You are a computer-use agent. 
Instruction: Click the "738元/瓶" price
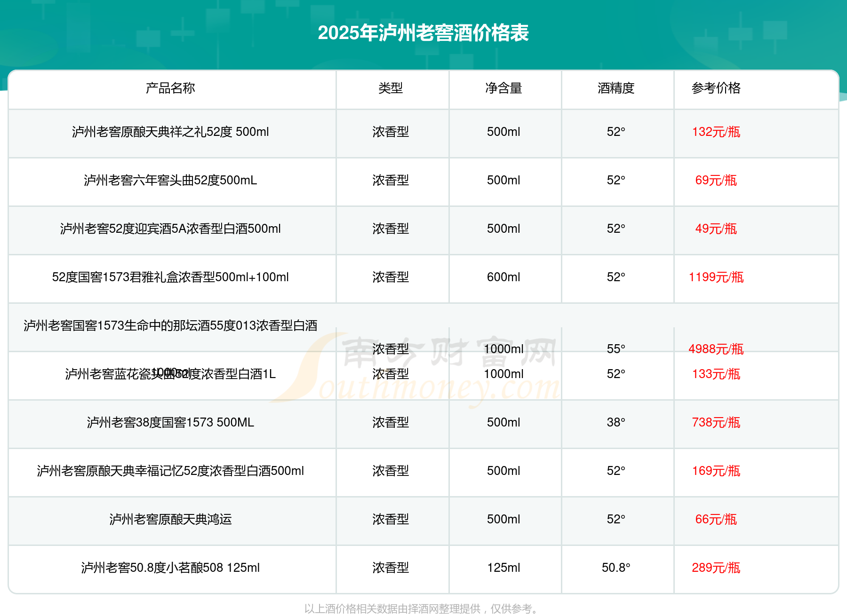(716, 422)
